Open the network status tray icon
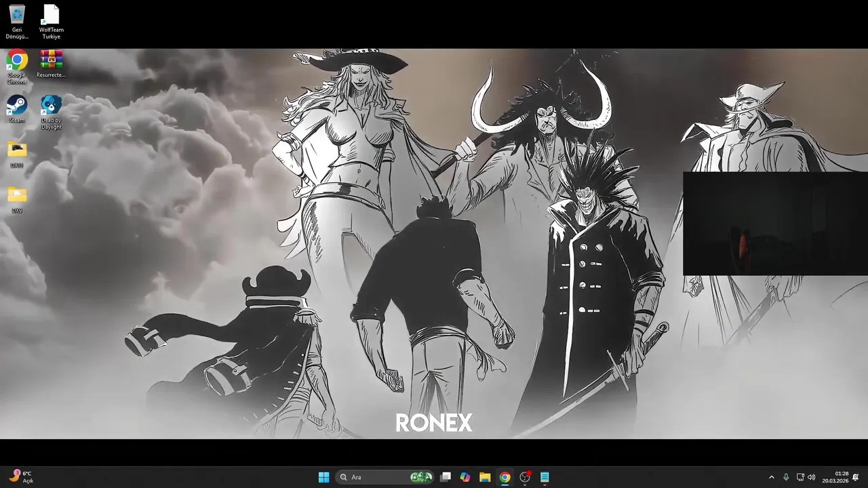This screenshot has height=488, width=868. click(800, 477)
